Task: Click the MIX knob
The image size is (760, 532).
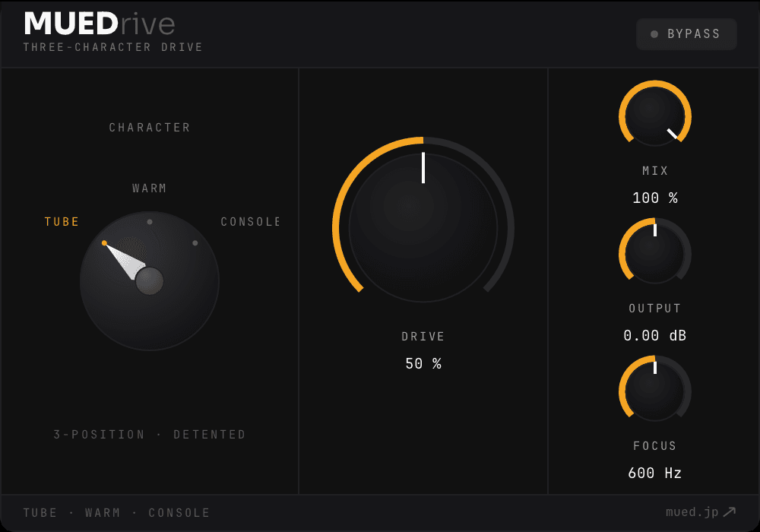Action: click(655, 116)
